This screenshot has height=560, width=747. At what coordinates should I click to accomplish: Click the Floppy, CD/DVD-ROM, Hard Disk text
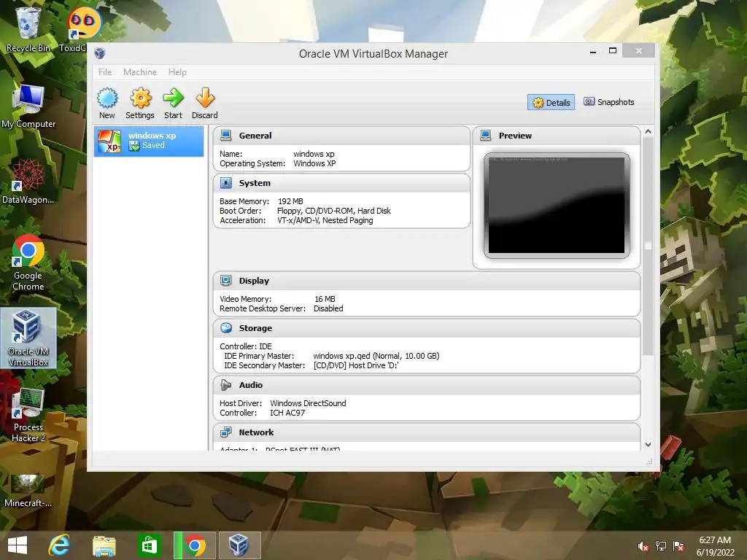[x=334, y=211]
